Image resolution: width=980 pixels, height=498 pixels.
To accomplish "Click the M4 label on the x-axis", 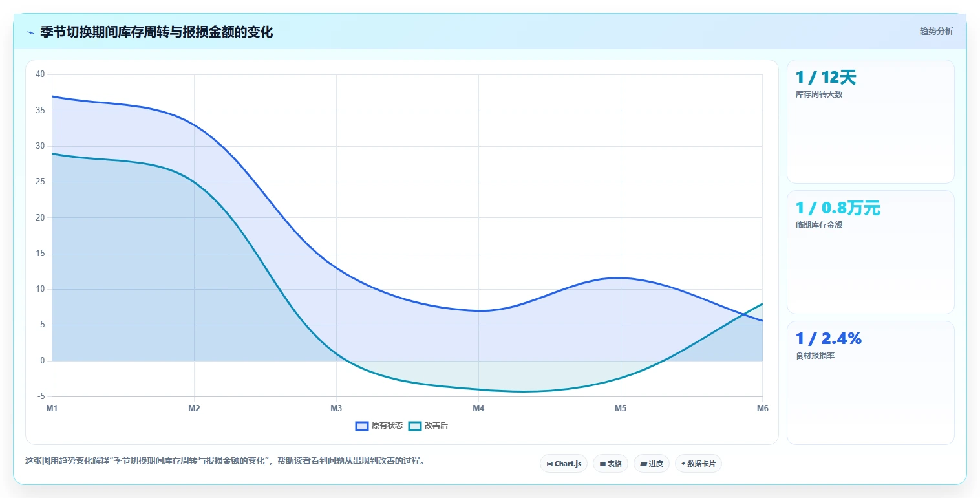I will tap(478, 408).
